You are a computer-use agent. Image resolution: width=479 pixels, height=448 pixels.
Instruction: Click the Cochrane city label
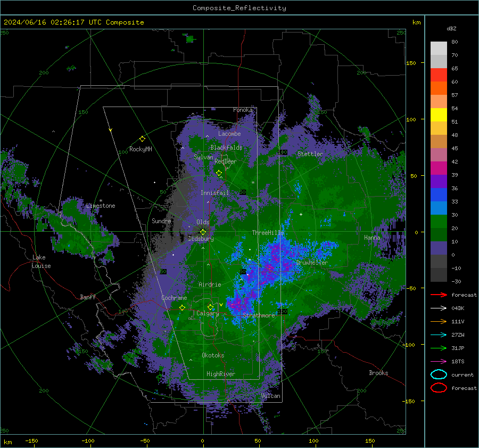point(174,298)
